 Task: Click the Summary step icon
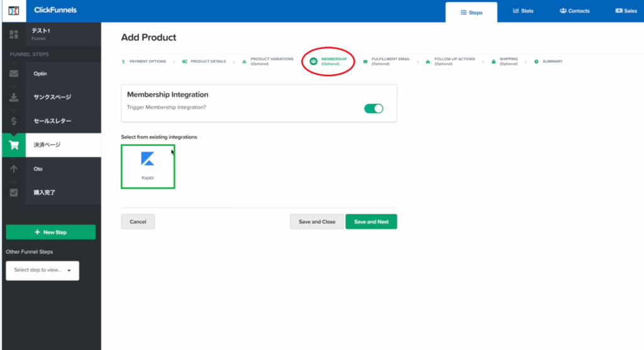click(536, 62)
